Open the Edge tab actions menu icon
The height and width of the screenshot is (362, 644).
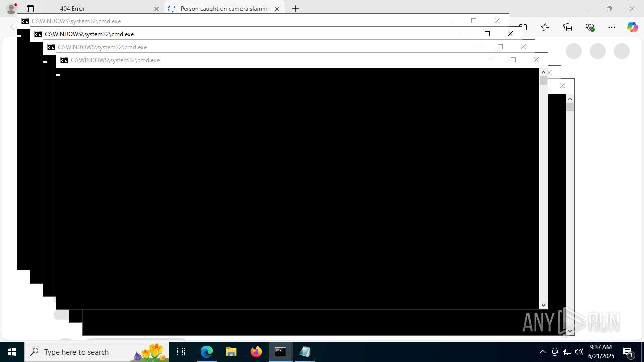click(30, 9)
